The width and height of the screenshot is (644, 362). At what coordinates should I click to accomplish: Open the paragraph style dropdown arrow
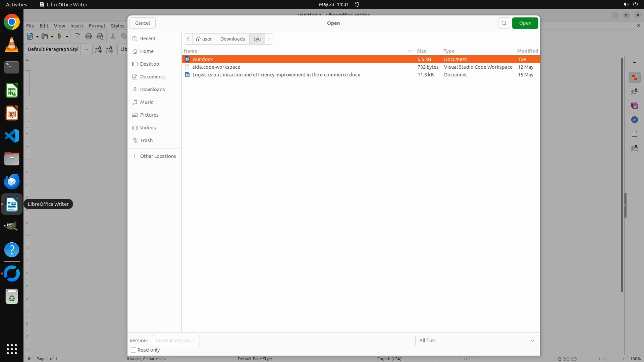click(87, 49)
